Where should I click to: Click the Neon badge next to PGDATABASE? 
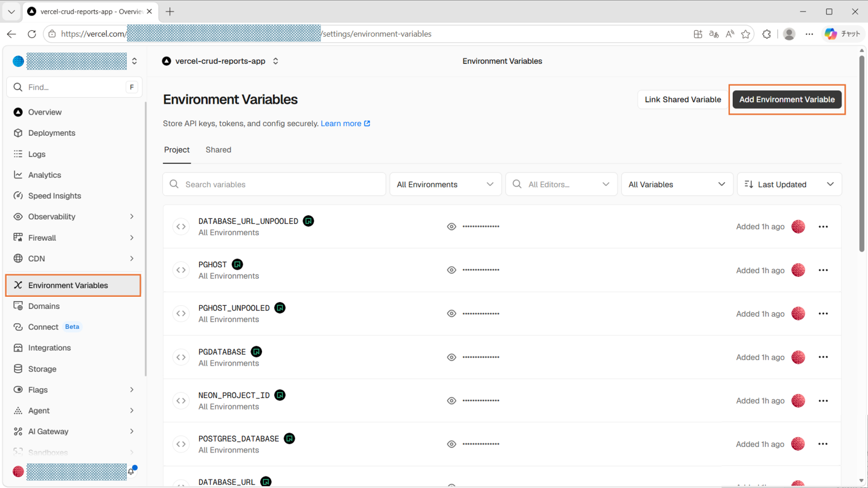(x=257, y=352)
